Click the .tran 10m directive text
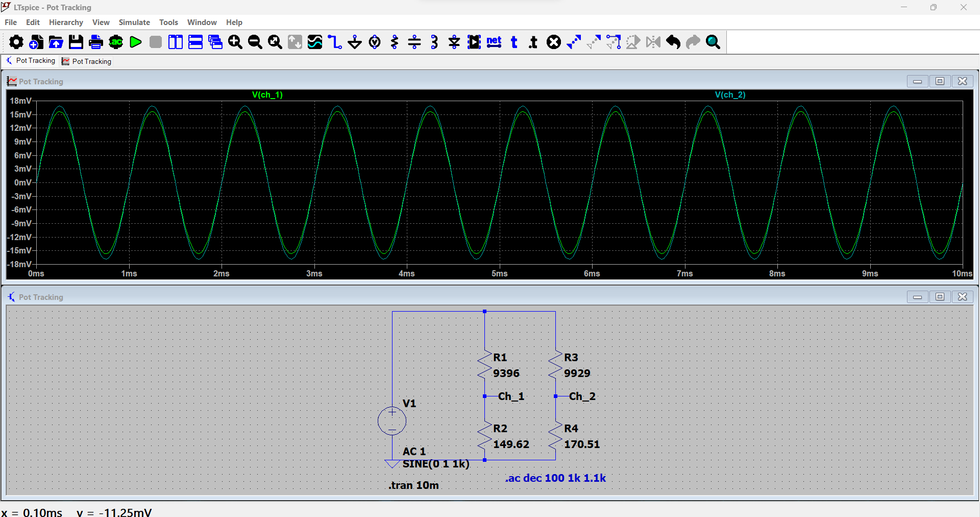 (413, 485)
